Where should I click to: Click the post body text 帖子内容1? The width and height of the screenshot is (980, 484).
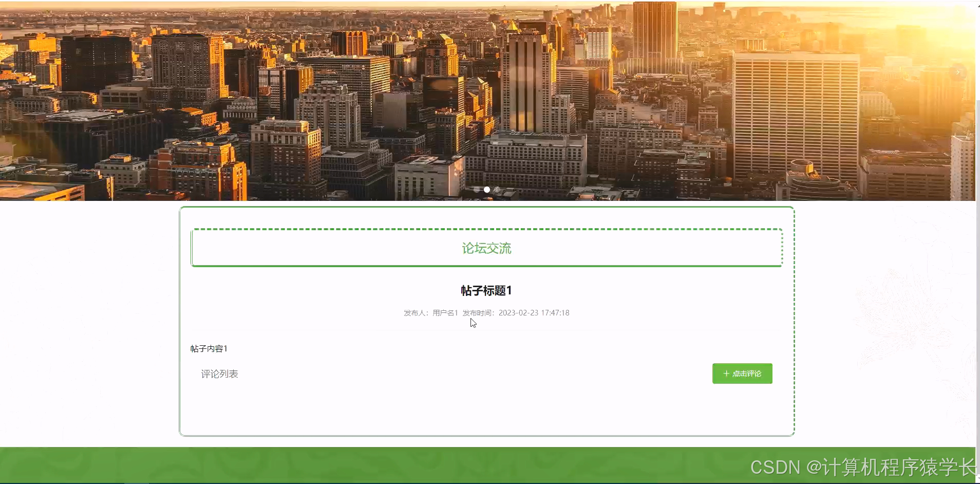[210, 348]
